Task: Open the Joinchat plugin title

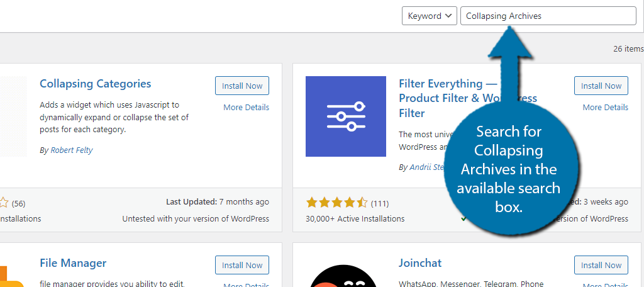Action: (419, 263)
